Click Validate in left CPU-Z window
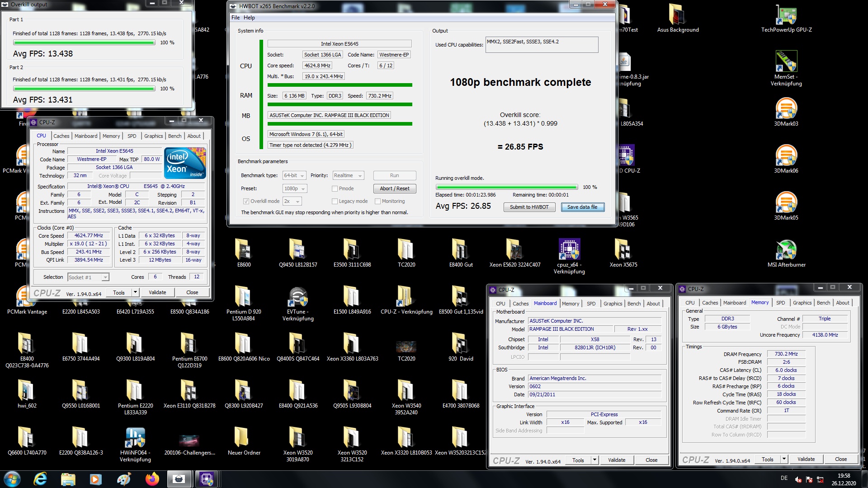868x488 pixels. [157, 293]
